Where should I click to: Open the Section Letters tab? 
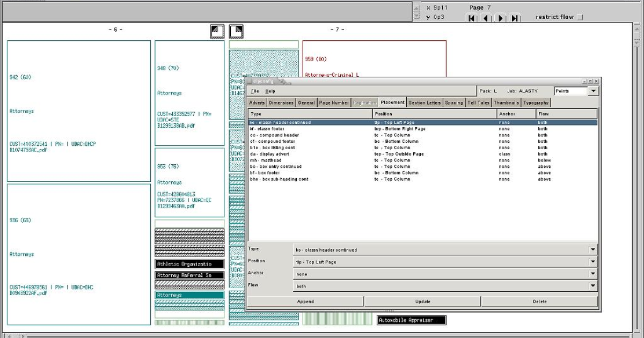click(x=425, y=102)
